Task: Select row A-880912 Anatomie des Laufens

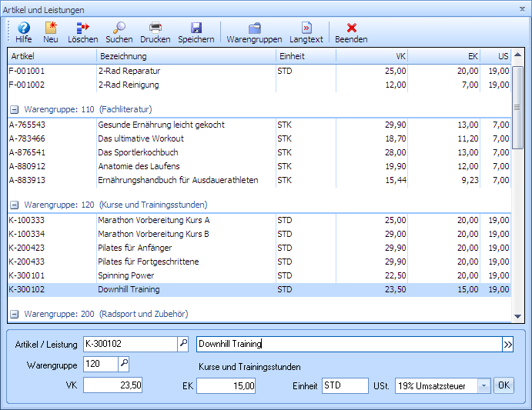Action: click(259, 167)
